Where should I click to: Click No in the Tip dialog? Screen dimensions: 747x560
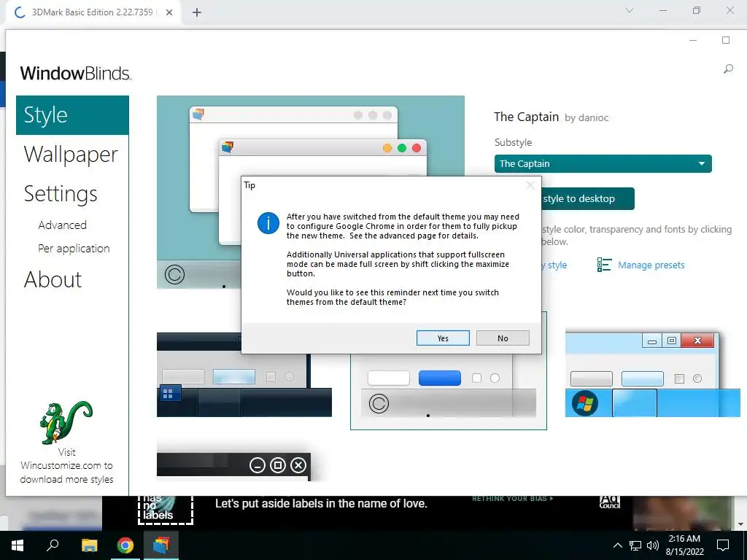click(503, 338)
